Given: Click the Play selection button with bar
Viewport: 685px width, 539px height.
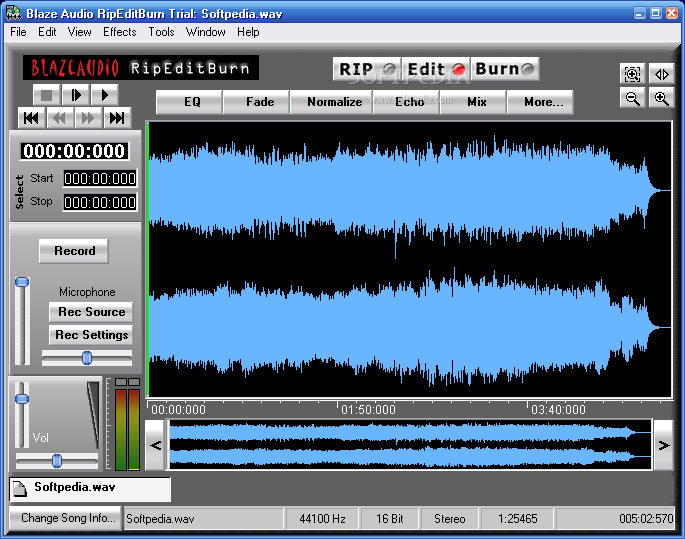Looking at the screenshot, I should click(x=76, y=95).
